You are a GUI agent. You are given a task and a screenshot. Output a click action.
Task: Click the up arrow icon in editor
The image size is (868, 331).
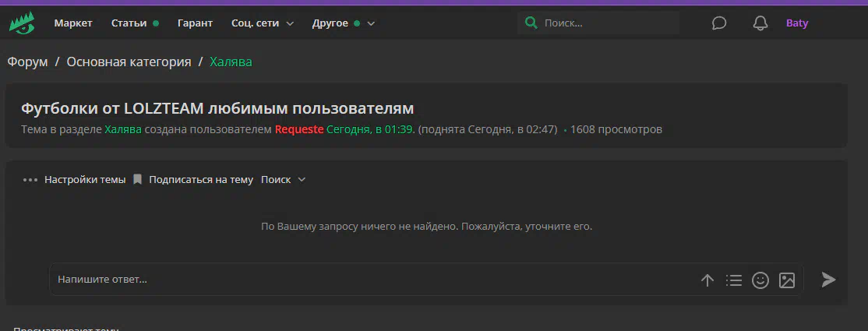coord(707,280)
